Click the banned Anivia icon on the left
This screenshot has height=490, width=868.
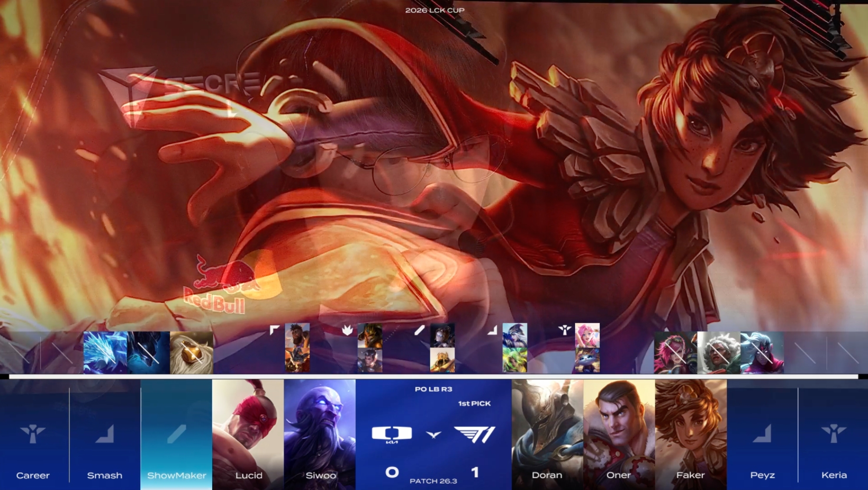[x=105, y=353]
